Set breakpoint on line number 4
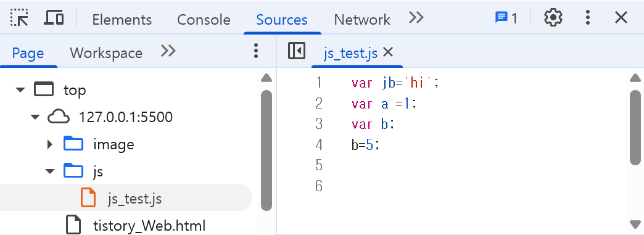 (x=319, y=144)
